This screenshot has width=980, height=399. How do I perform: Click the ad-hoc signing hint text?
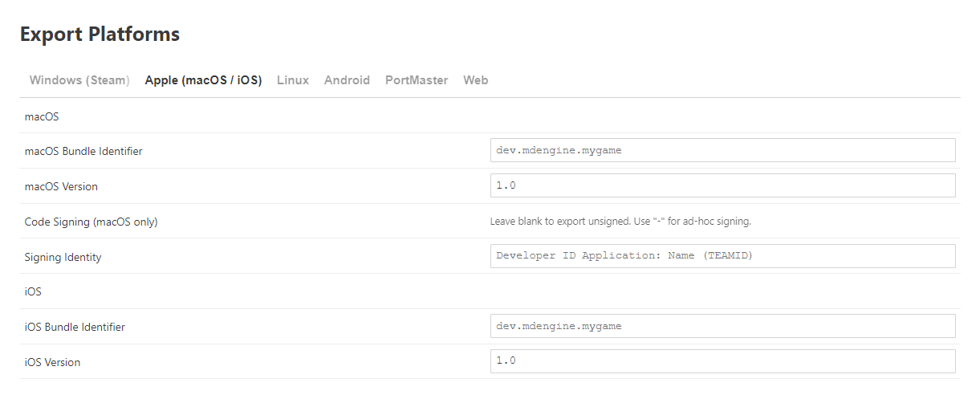[x=620, y=222]
